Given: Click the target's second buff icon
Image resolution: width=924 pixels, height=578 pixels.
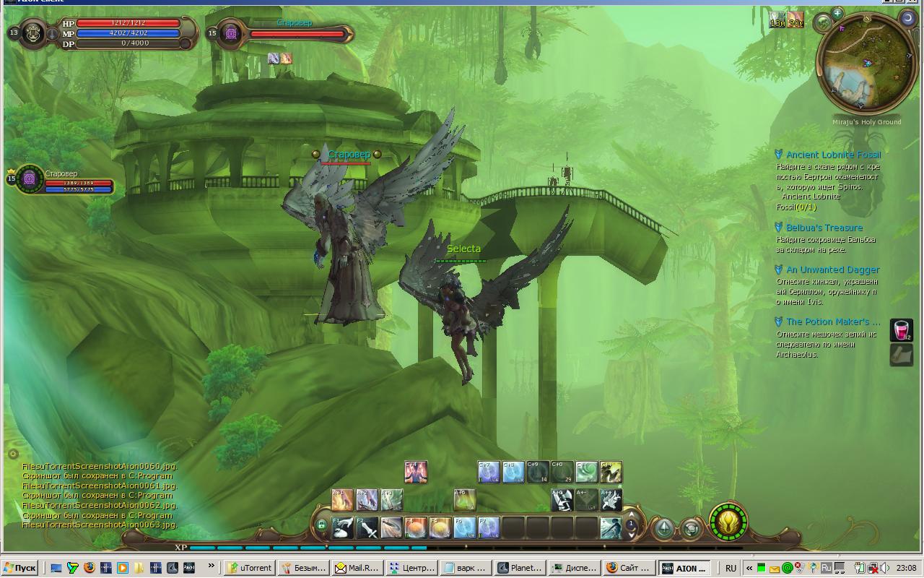Looking at the screenshot, I should click(x=287, y=59).
